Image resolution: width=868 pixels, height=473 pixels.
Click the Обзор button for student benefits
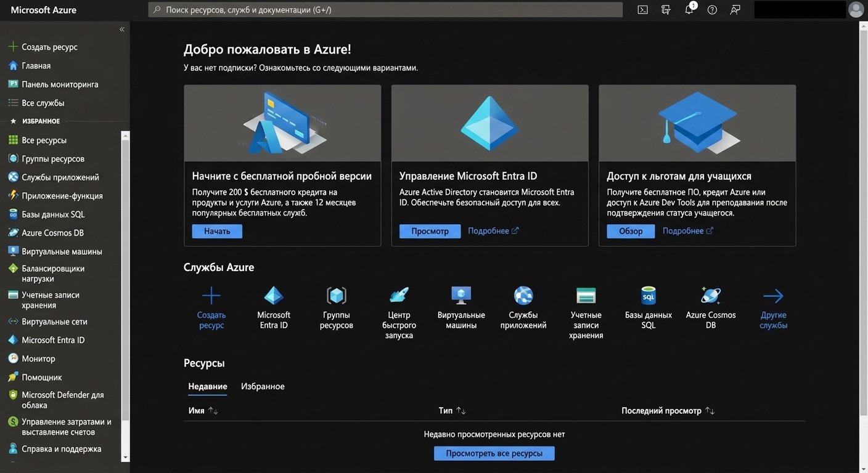[x=631, y=231]
